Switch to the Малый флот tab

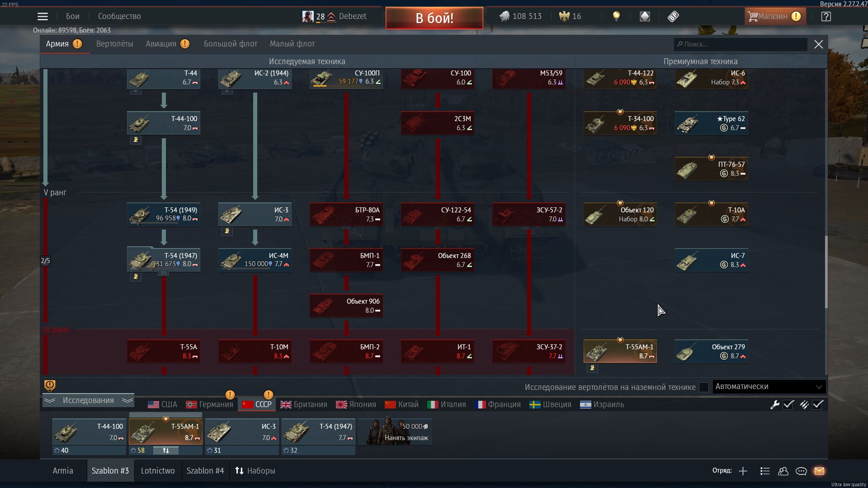292,44
